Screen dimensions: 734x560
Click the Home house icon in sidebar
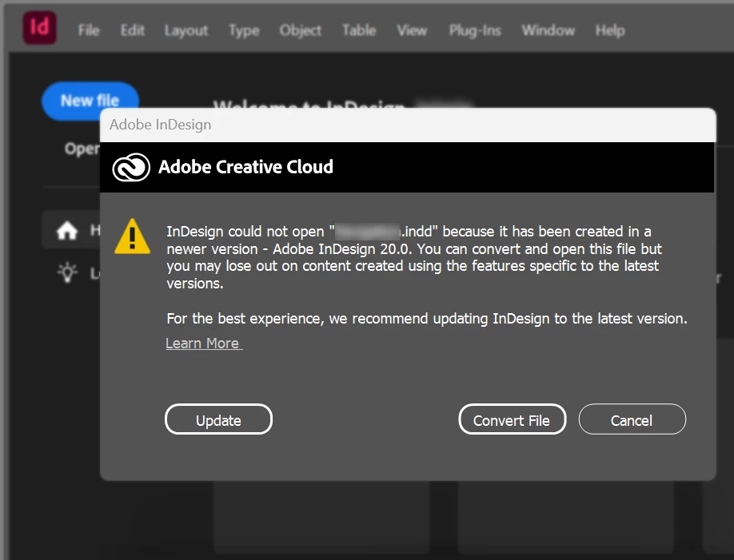(67, 231)
